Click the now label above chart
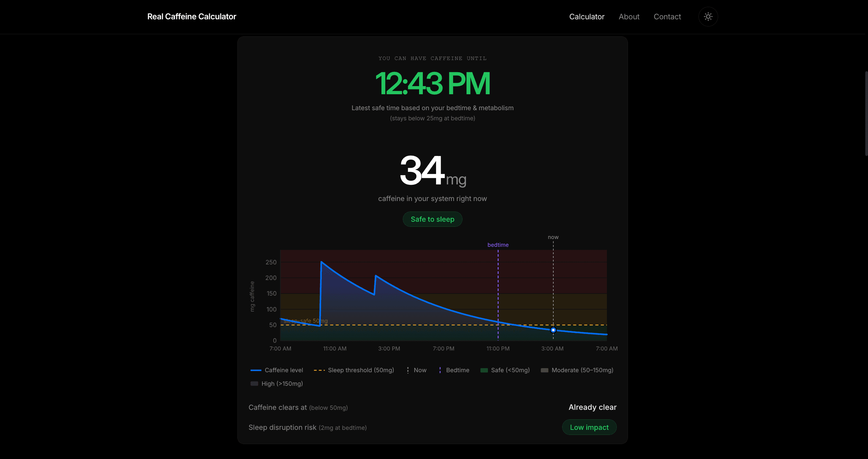 click(553, 237)
